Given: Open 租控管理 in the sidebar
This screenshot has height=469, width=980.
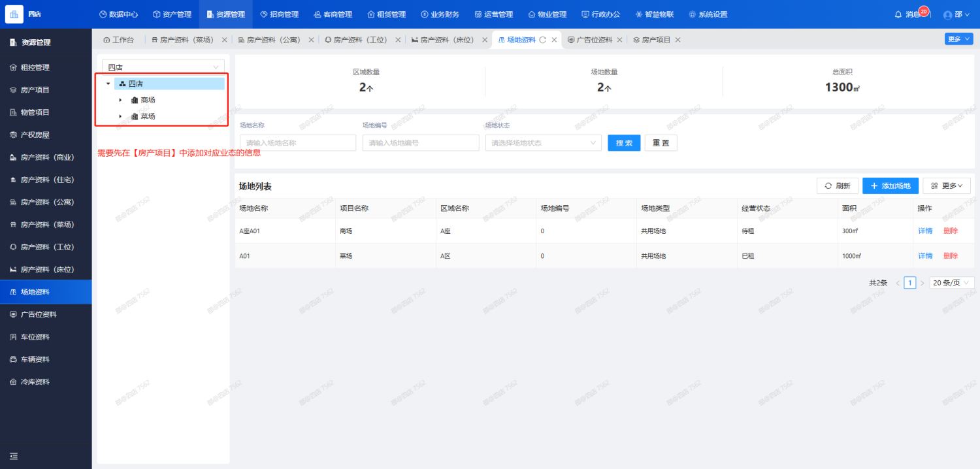Looking at the screenshot, I should click(x=46, y=67).
